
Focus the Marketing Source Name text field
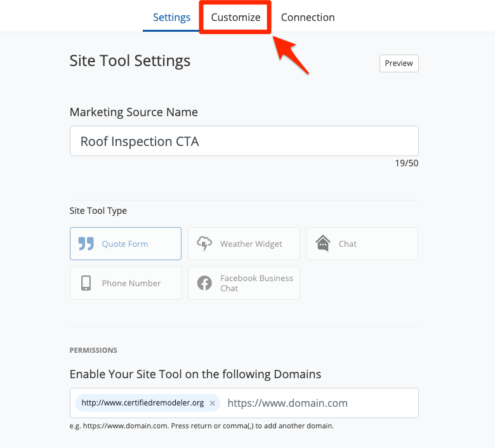tap(244, 141)
